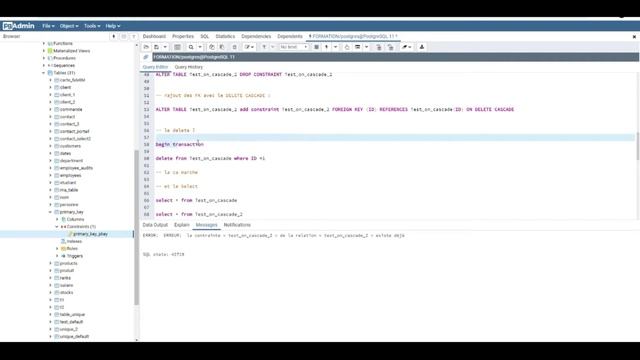Click the Rules node icon under primary_key

63,249
